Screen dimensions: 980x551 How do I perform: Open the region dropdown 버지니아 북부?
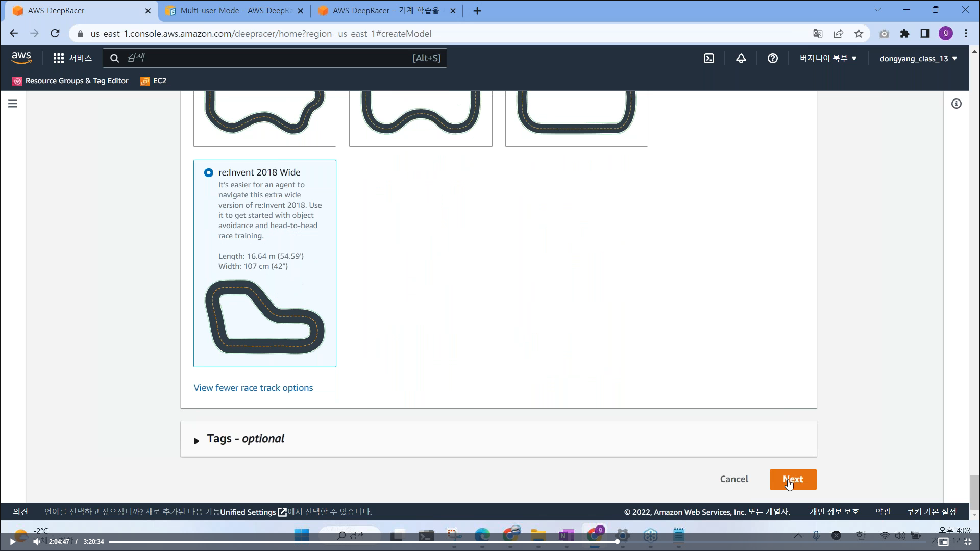[828, 58]
